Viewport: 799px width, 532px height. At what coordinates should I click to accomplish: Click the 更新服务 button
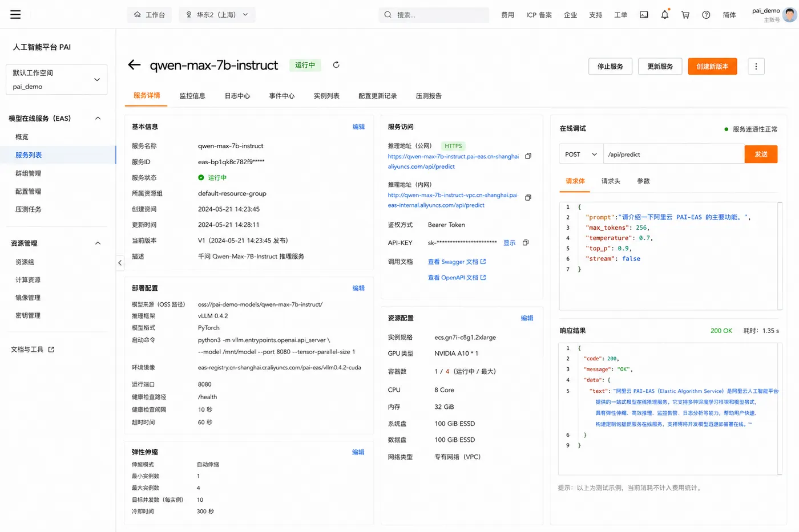[660, 66]
